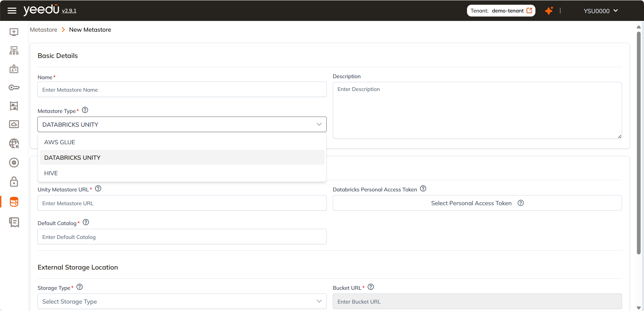The height and width of the screenshot is (311, 644).
Task: Open the hamburger navigation menu
Action: [x=12, y=10]
